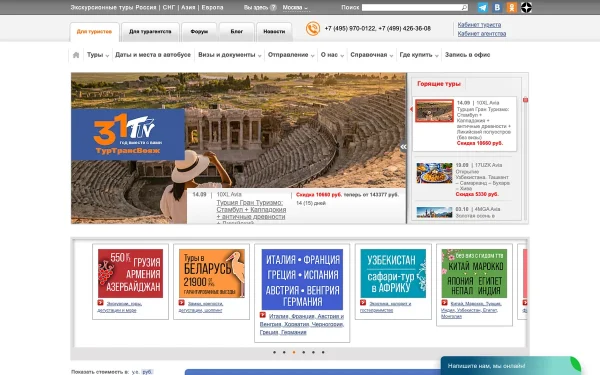Click inside the Поиск search field

pyautogui.click(x=412, y=7)
